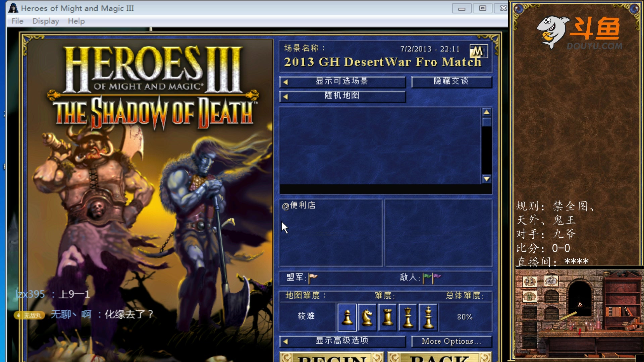
Task: Click the lzx395 chat username
Action: (30, 294)
